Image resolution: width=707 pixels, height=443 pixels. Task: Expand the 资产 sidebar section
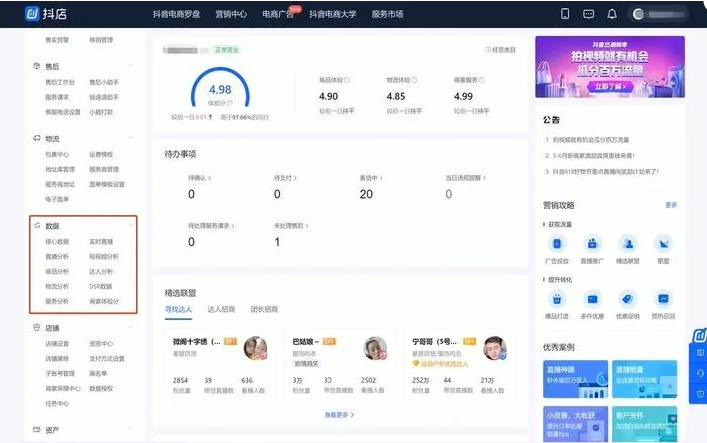[130, 429]
